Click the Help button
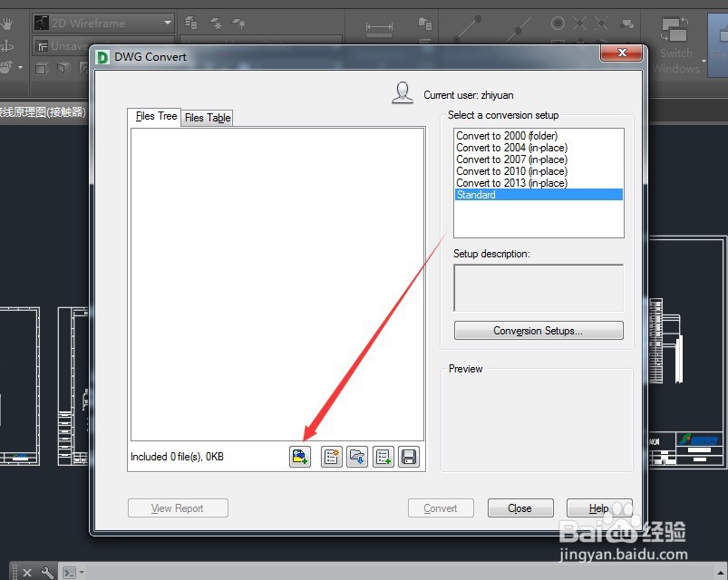 click(599, 508)
